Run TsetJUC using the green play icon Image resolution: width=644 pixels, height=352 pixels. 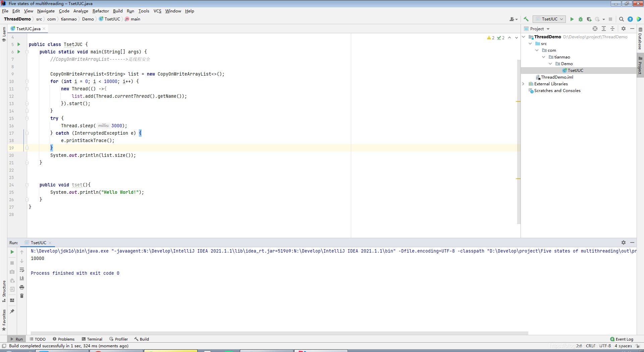pyautogui.click(x=572, y=19)
